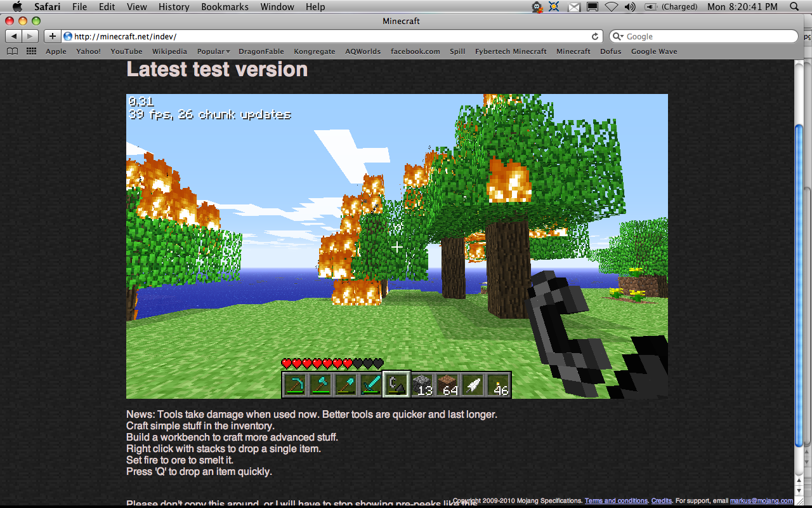This screenshot has width=812, height=508.
Task: Open the Apple menu logo
Action: tap(17, 7)
